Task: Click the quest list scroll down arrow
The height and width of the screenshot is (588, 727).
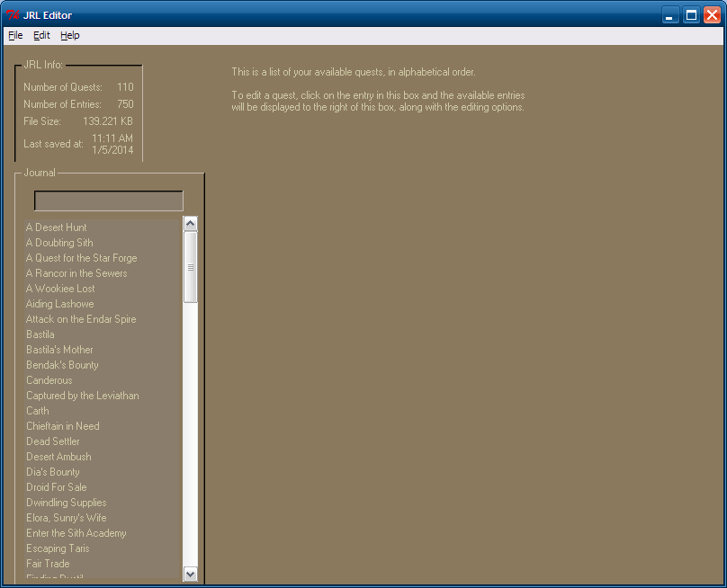Action: pos(191,575)
